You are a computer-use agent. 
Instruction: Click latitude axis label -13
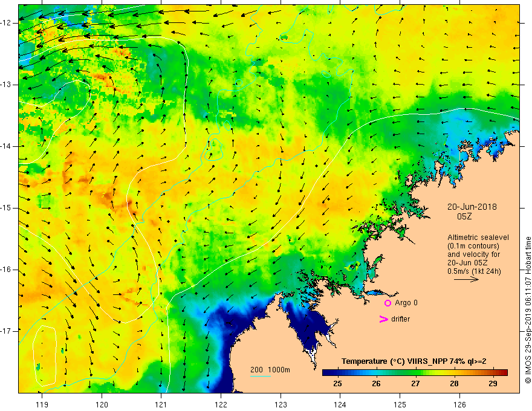click(x=7, y=85)
